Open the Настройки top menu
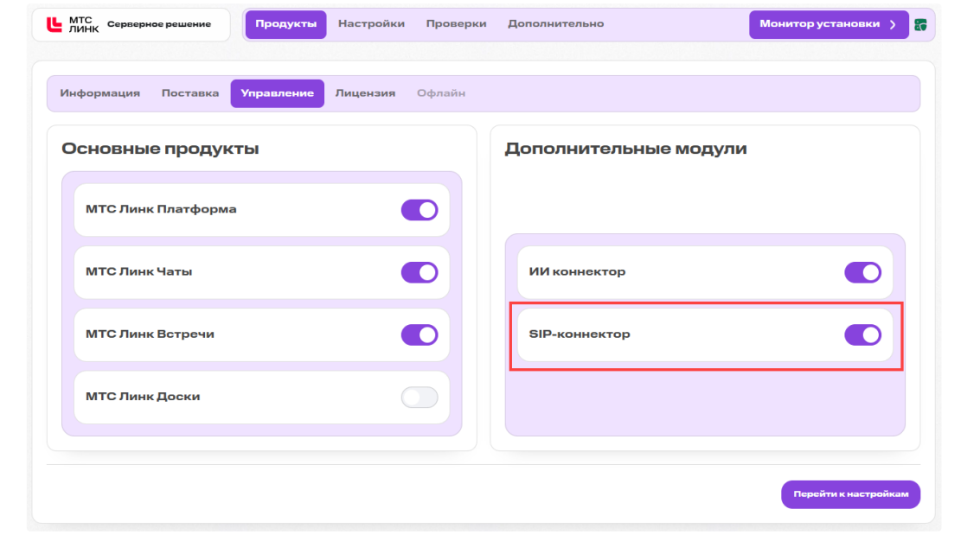This screenshot has height=541, width=980. tap(371, 23)
